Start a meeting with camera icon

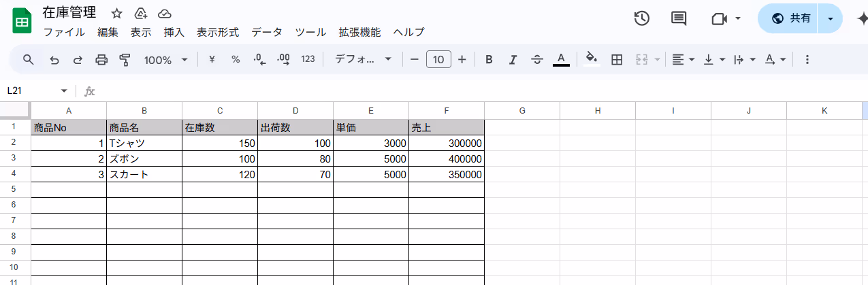coord(719,19)
